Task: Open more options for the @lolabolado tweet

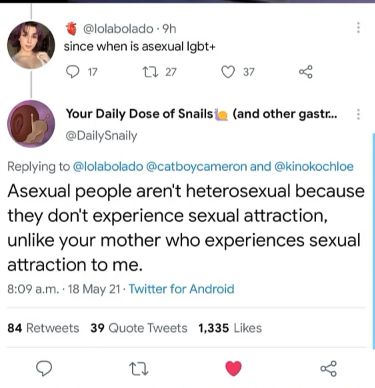Action: pos(358,27)
